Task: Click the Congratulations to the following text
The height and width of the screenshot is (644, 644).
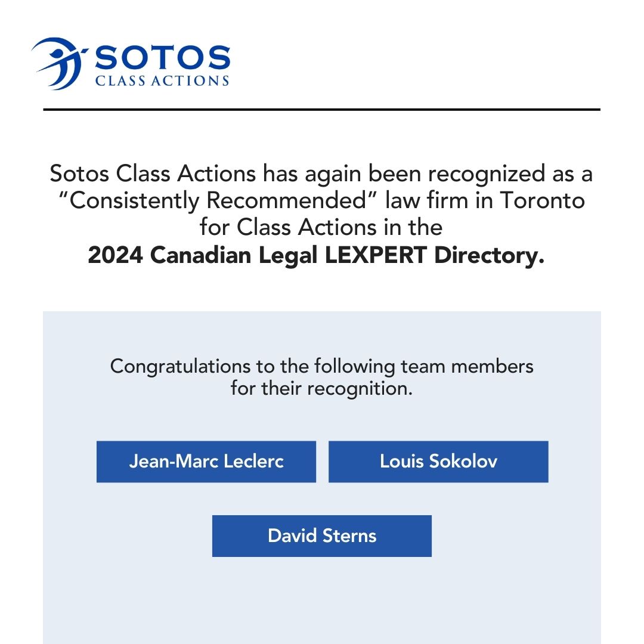Action: [253, 366]
